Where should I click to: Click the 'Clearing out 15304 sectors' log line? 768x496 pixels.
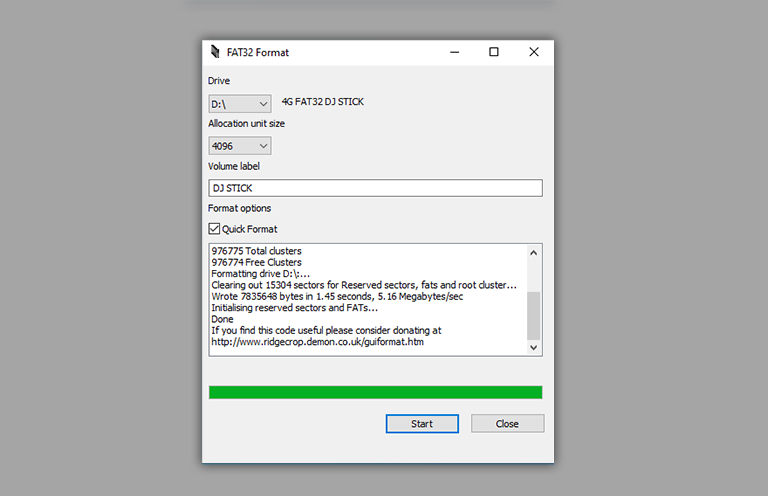[x=364, y=285]
